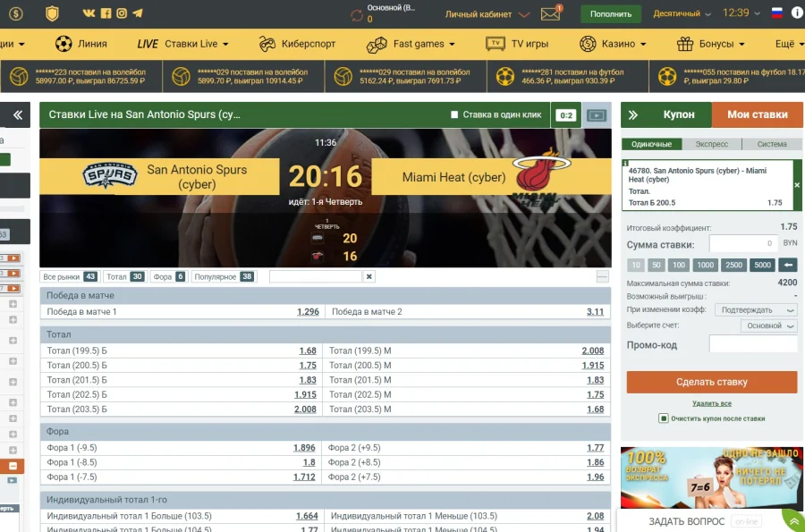Open the info icon at top right
Image resolution: width=805 pixels, height=532 pixels.
[796, 13]
